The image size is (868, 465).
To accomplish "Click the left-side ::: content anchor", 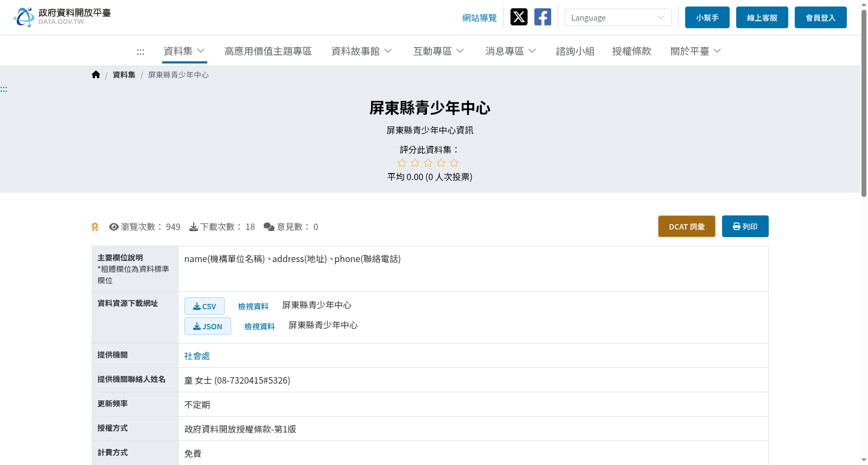I will click(x=4, y=89).
